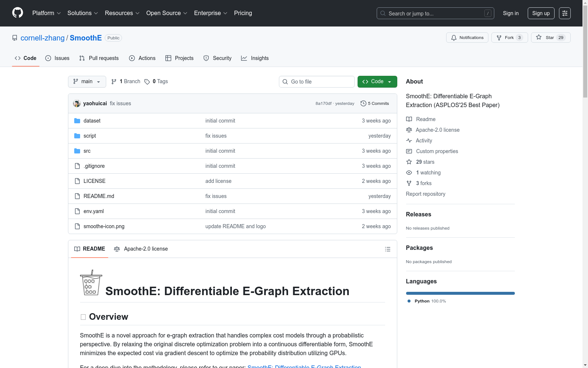This screenshot has width=588, height=368.
Task: Click the SmoothE bubble tea logo image
Action: [91, 283]
